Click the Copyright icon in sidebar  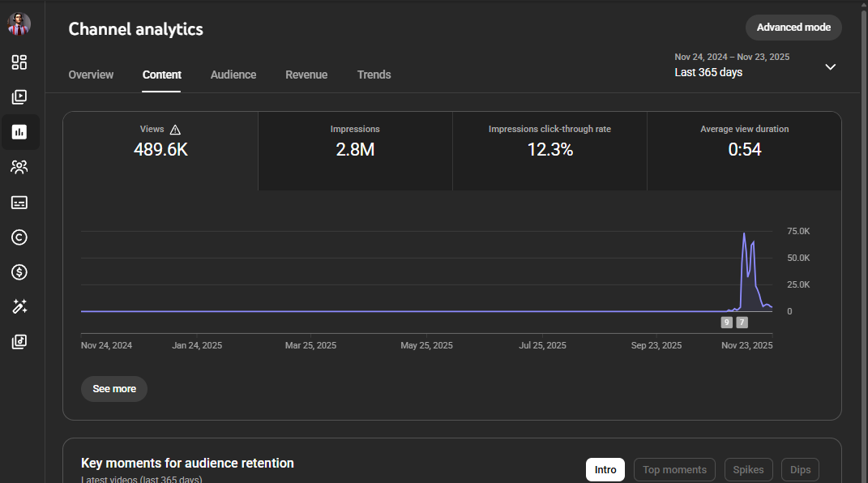(x=19, y=237)
